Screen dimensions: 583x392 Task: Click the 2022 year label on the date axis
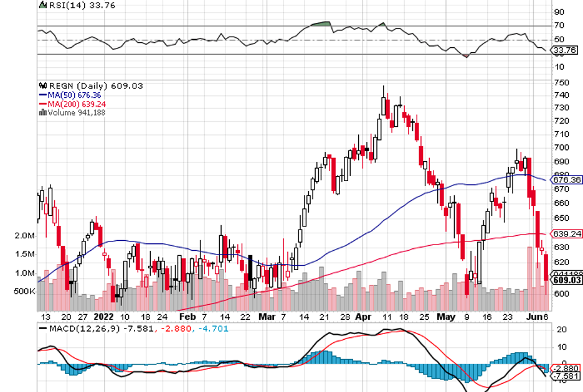click(104, 317)
